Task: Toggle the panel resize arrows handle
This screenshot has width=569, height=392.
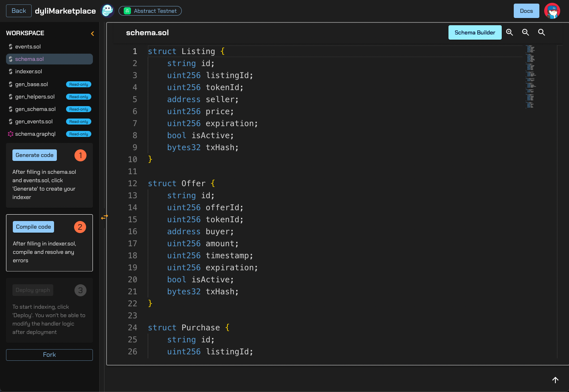Action: pyautogui.click(x=105, y=217)
